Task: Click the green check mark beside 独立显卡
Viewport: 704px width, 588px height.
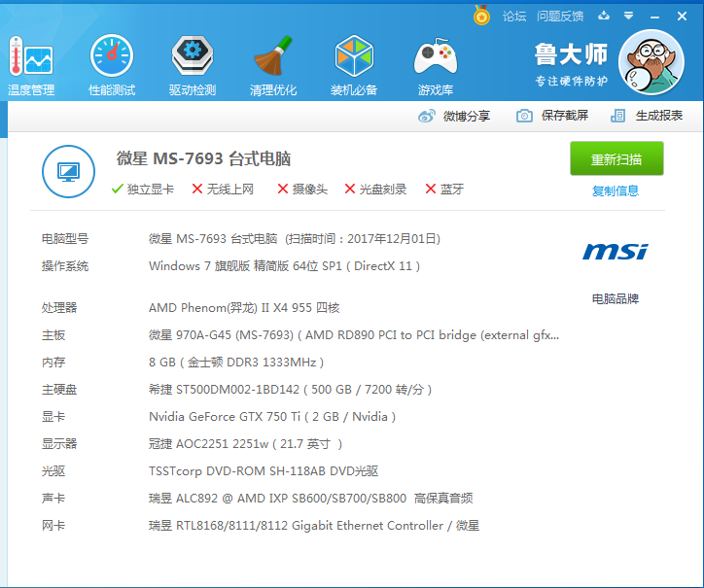Action: tap(118, 189)
